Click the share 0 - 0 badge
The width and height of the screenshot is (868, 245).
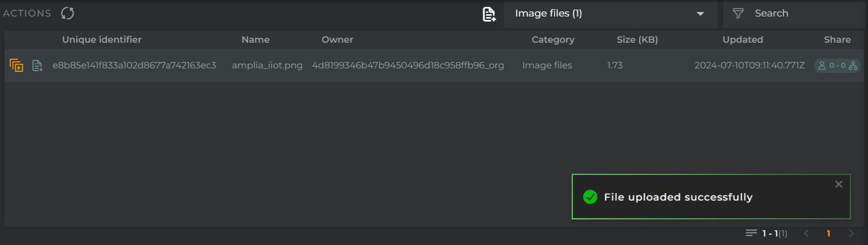coord(837,66)
